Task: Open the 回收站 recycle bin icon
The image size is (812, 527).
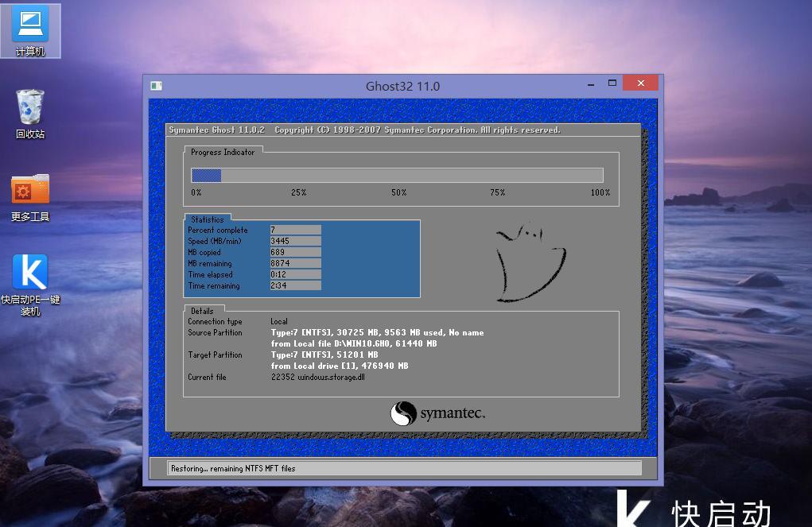Action: [30, 114]
